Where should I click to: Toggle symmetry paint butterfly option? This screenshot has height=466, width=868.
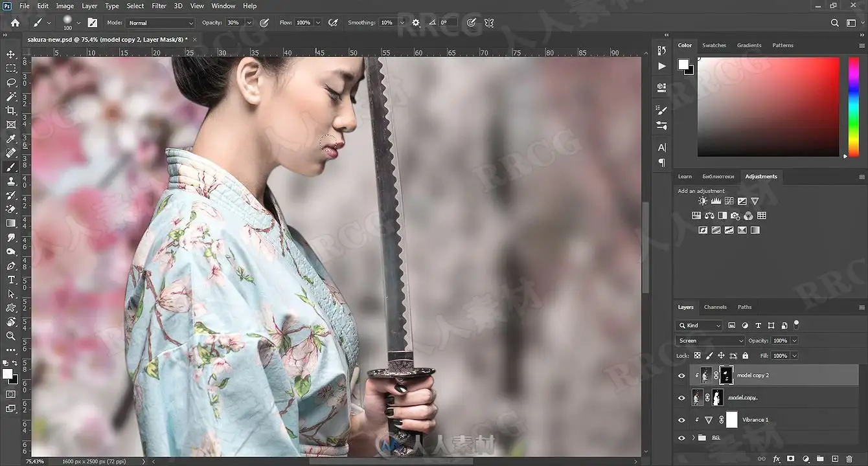(x=489, y=23)
